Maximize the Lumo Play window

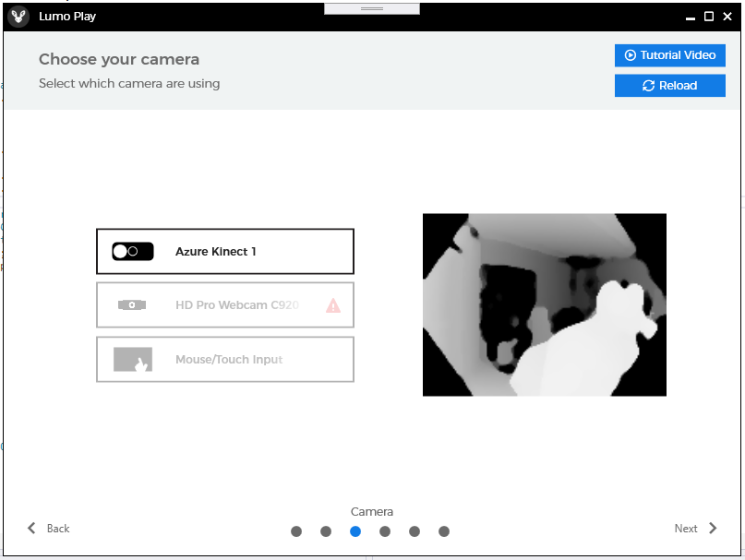(x=708, y=17)
